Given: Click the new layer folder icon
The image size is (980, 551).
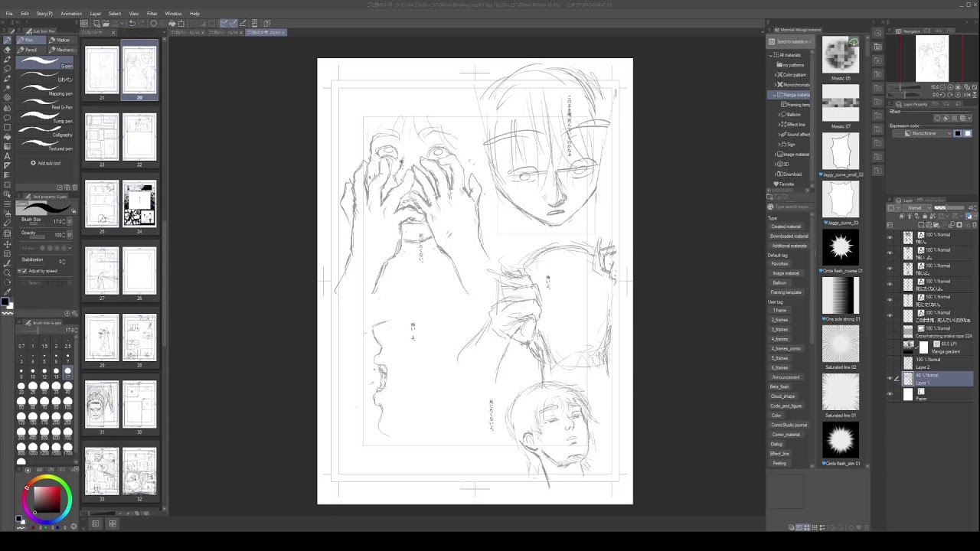Looking at the screenshot, I should point(936,225).
